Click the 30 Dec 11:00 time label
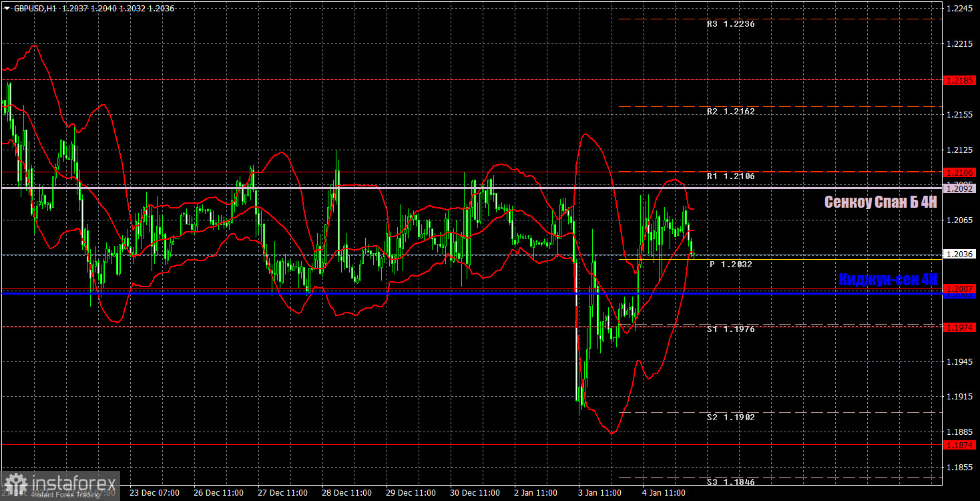The image size is (980, 501). click(475, 493)
